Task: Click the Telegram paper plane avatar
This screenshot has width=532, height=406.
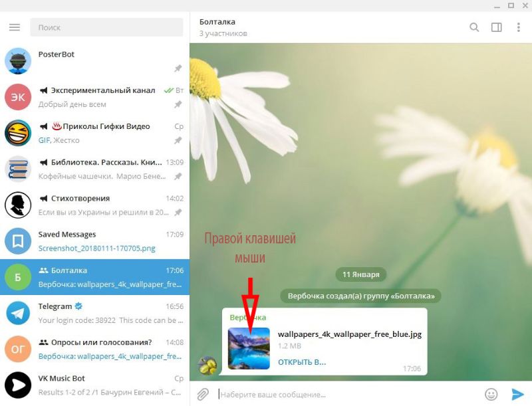Action: tap(18, 313)
